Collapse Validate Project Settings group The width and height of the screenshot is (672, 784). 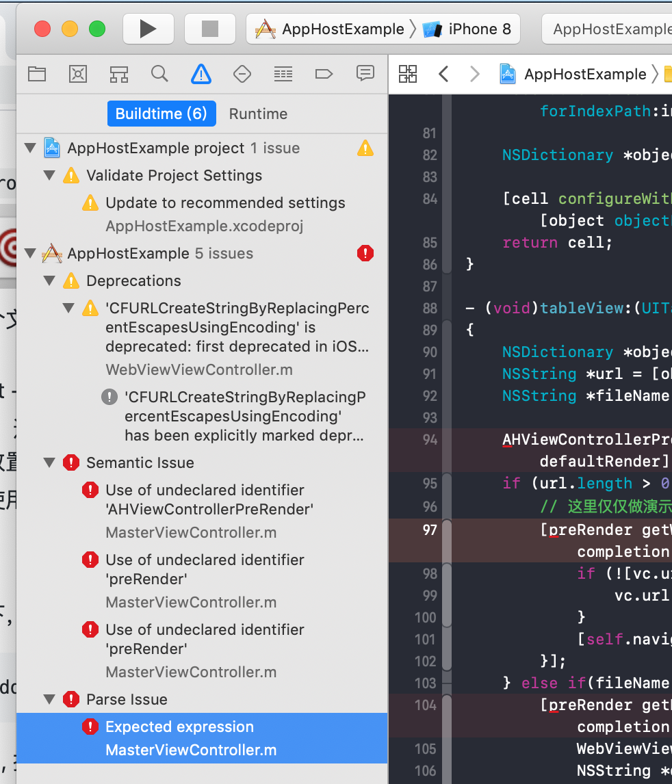[x=49, y=176]
